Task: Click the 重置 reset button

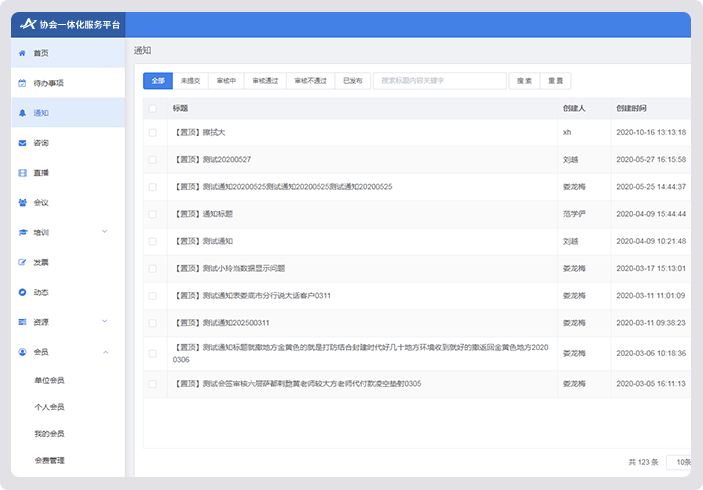Action: click(555, 80)
